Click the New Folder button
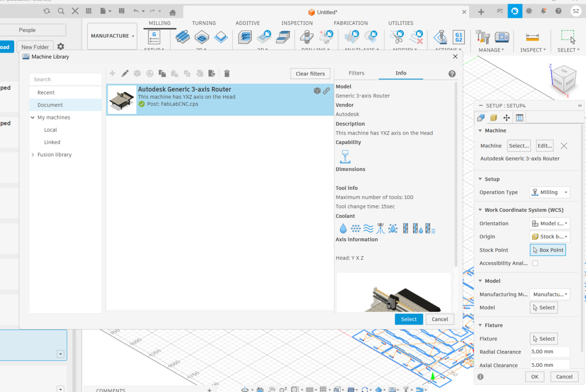 (x=35, y=47)
